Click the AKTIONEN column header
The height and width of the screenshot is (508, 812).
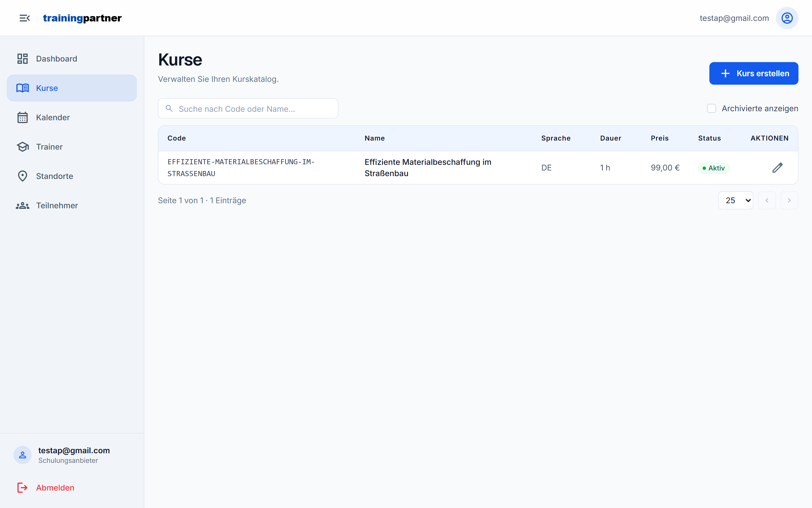(769, 138)
